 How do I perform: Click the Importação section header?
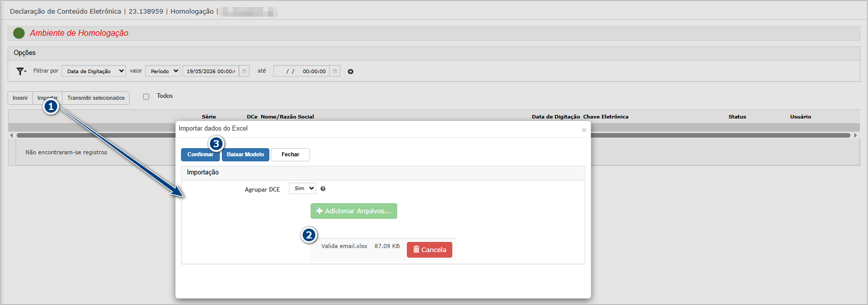pos(383,172)
